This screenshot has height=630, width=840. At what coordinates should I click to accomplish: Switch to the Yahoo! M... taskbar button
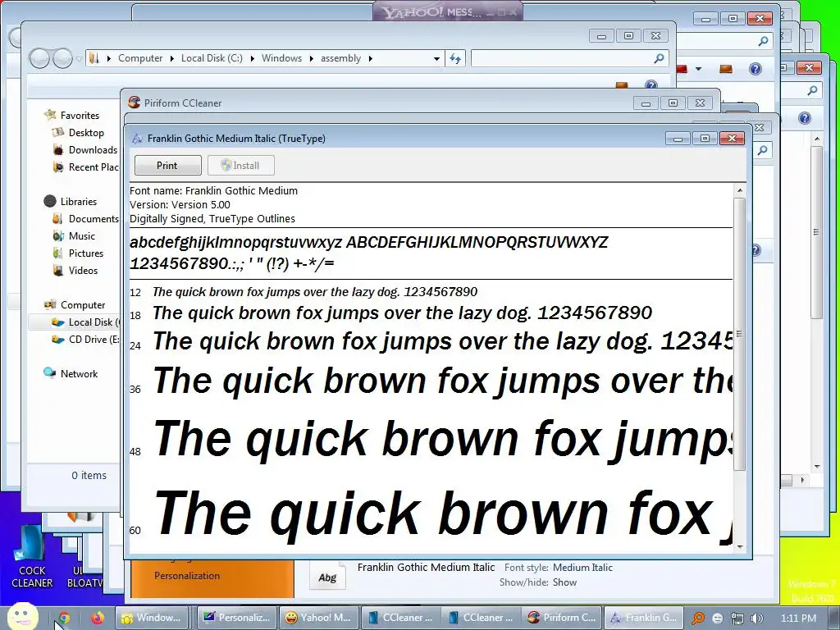318,618
